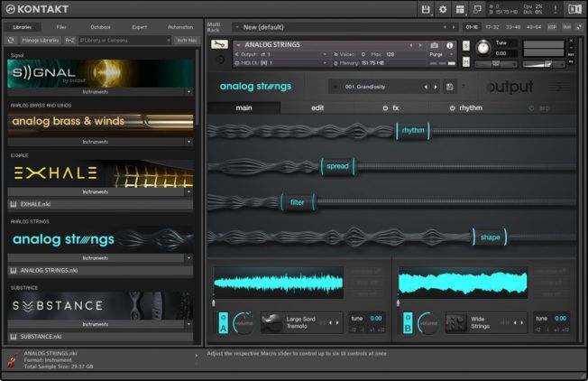This screenshot has height=381, width=588.
Task: Click the A-Z sort button
Action: pos(69,40)
